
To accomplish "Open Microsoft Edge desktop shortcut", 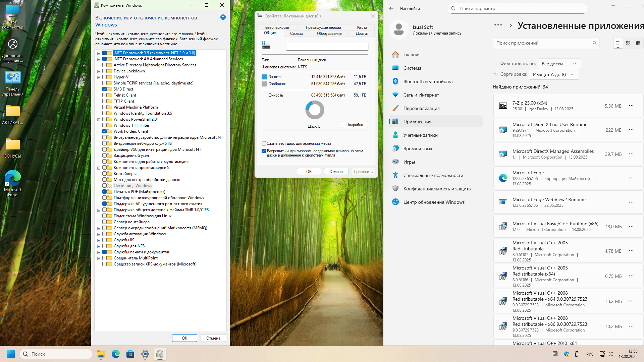I will click(x=12, y=183).
